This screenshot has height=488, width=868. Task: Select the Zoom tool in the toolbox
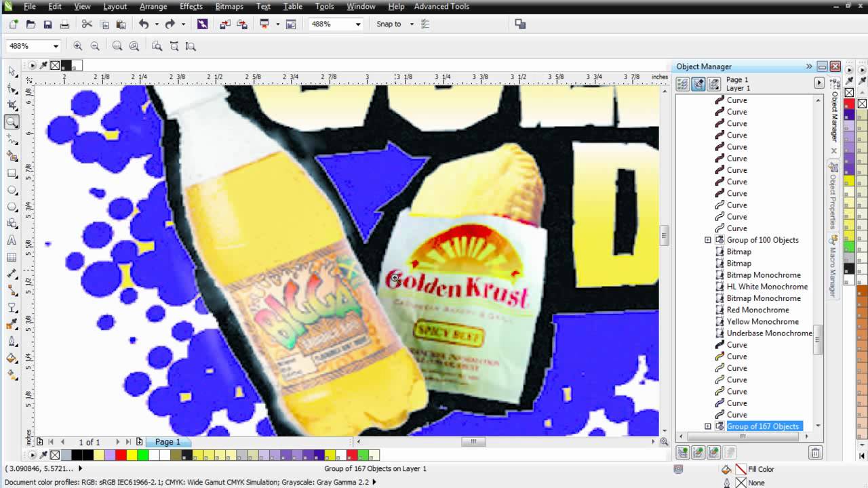(12, 122)
